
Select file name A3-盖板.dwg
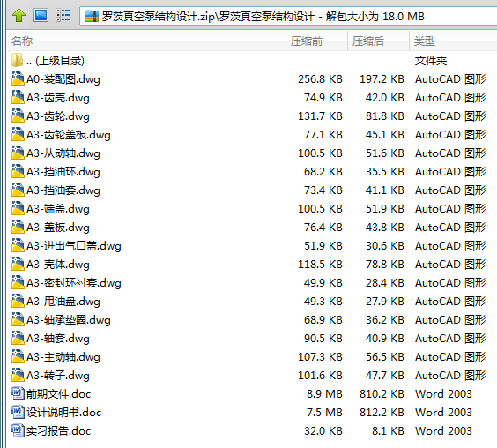(58, 228)
